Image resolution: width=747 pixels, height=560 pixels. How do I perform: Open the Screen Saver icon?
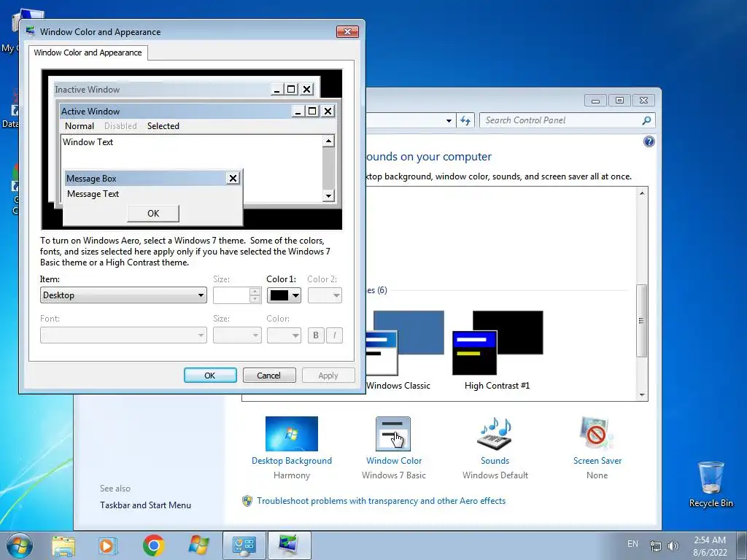pyautogui.click(x=597, y=434)
